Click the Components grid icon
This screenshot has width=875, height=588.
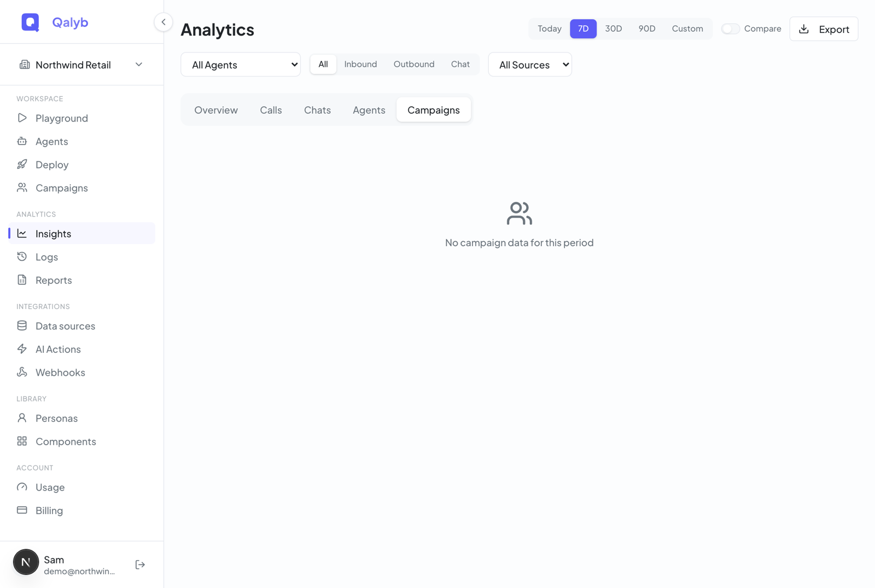[x=22, y=441]
